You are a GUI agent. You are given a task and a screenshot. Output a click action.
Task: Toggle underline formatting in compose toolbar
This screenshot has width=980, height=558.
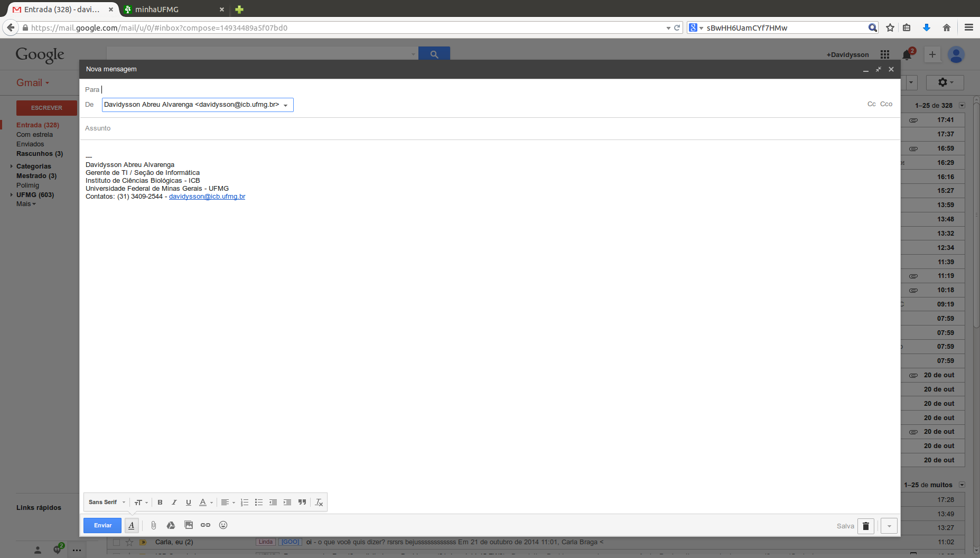coord(188,503)
